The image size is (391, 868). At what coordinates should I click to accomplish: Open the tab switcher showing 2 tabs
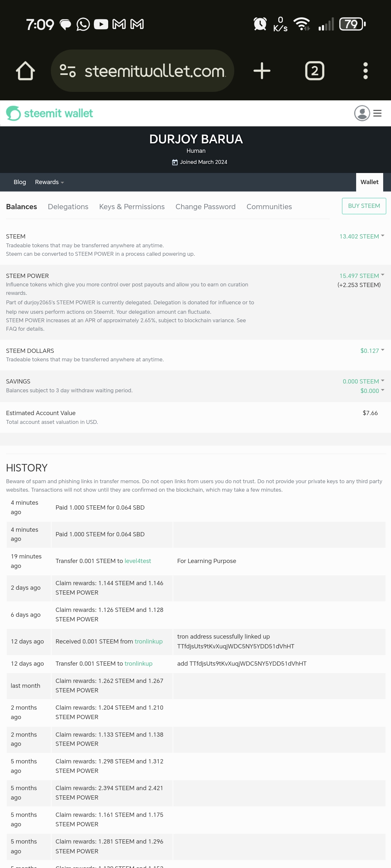point(314,71)
